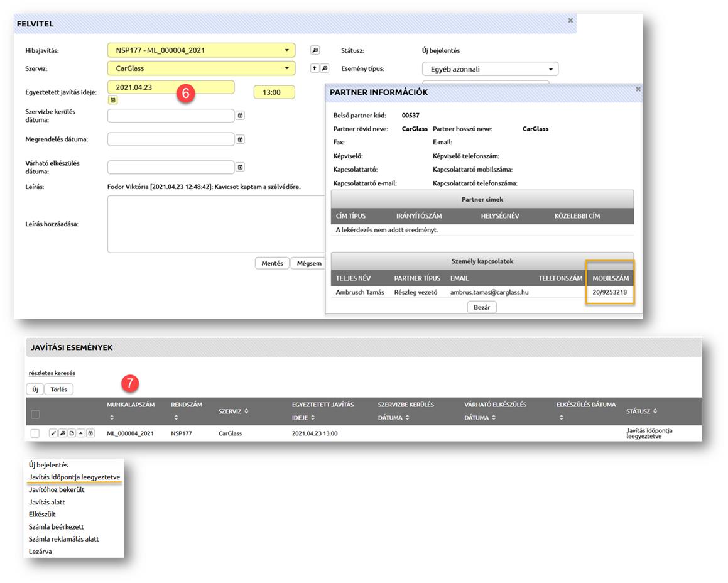Sort by Egyeztetett javítás ideje

click(x=313, y=418)
